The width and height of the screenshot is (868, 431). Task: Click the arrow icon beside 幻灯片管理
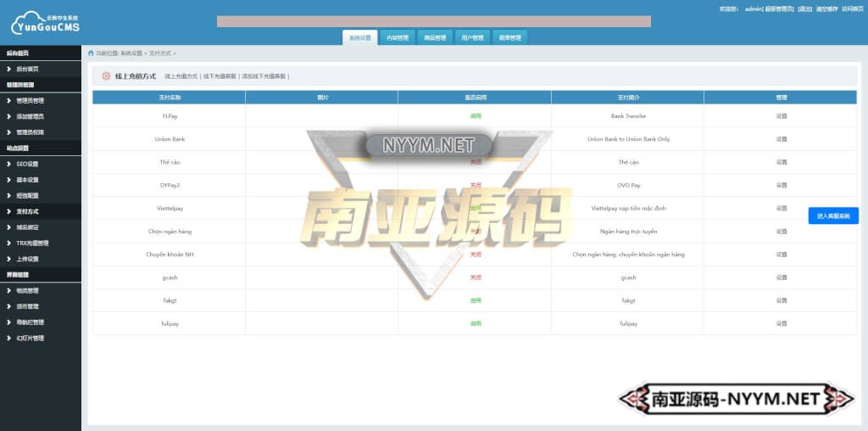tap(8, 338)
